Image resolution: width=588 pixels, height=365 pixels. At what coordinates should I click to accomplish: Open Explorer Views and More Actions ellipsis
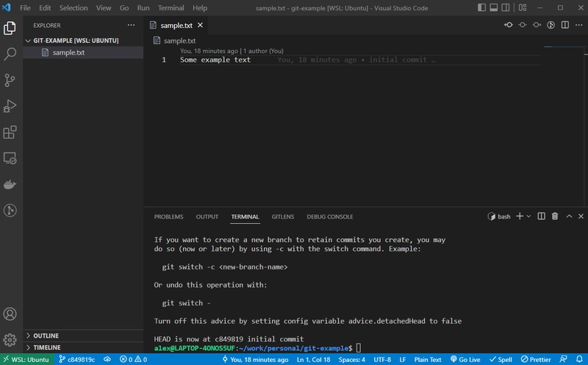point(131,25)
